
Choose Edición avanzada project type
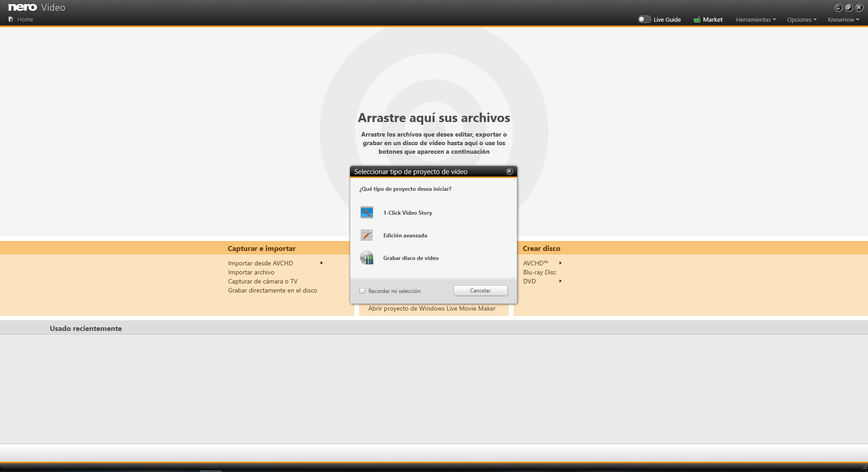tap(405, 236)
